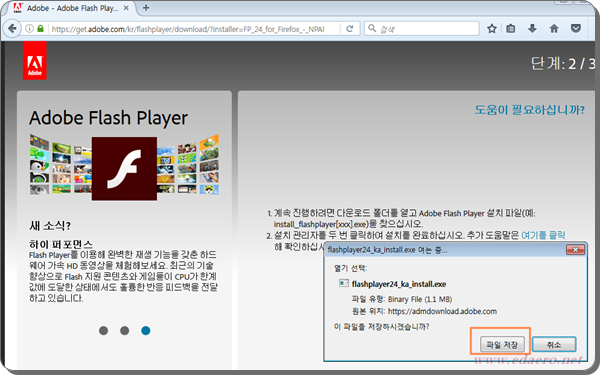Click the Adobe Flash Player title heading
600x375 pixels.
(x=108, y=118)
